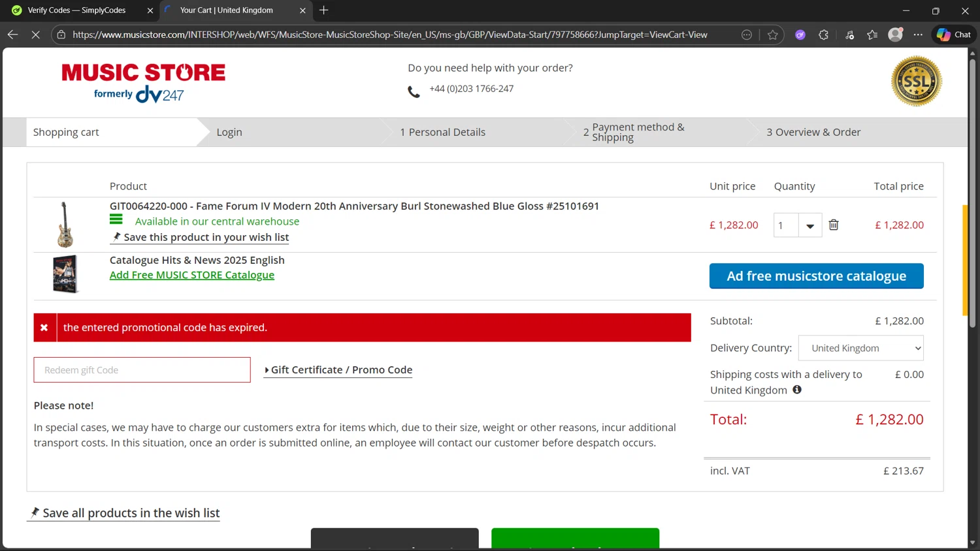The width and height of the screenshot is (980, 551).
Task: Select Shopping cart checkout step
Action: [66, 132]
